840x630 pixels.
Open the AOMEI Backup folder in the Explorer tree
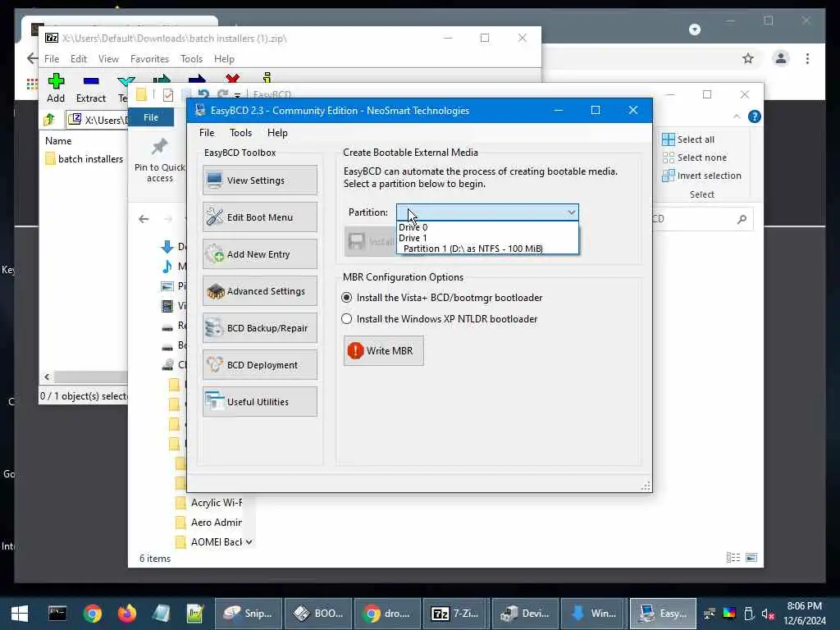(209, 542)
